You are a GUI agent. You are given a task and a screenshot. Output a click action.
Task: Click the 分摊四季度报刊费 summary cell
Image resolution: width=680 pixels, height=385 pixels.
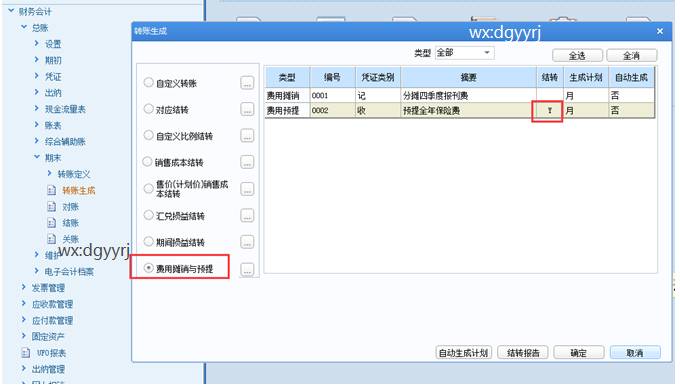point(468,95)
